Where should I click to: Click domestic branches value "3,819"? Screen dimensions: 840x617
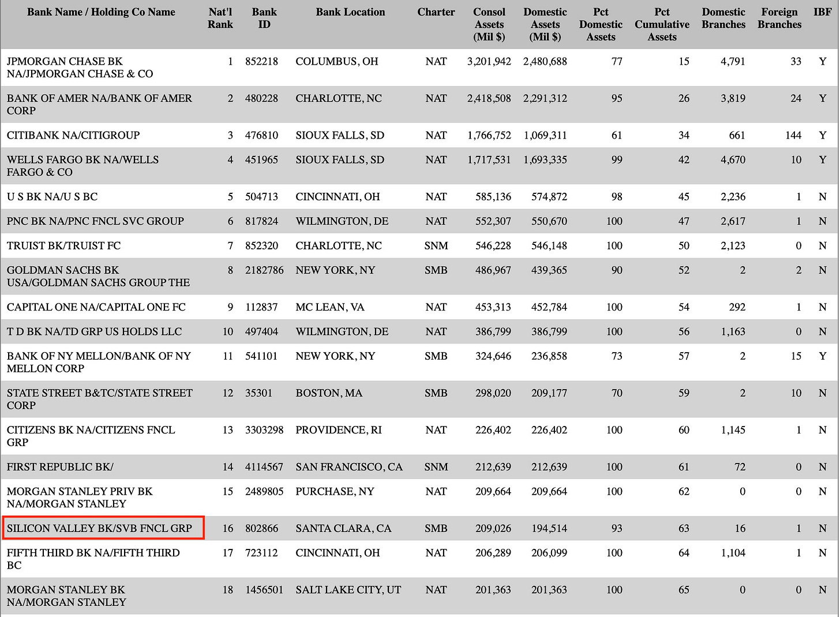[733, 99]
